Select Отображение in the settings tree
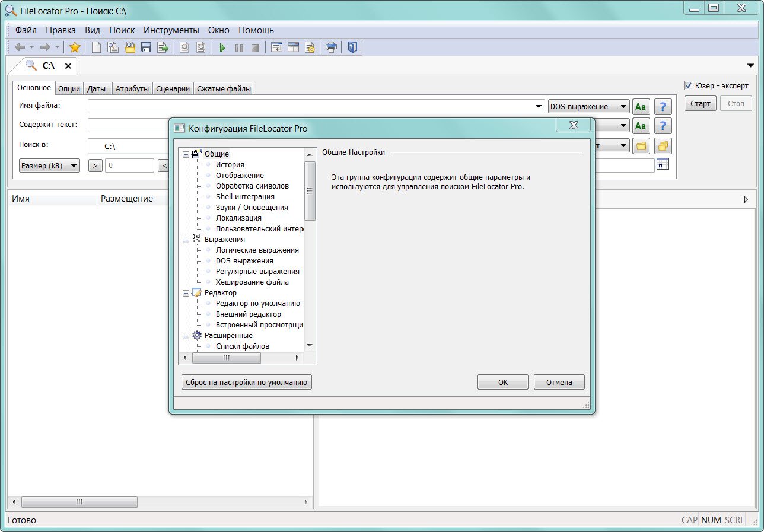This screenshot has height=532, width=764. click(240, 176)
